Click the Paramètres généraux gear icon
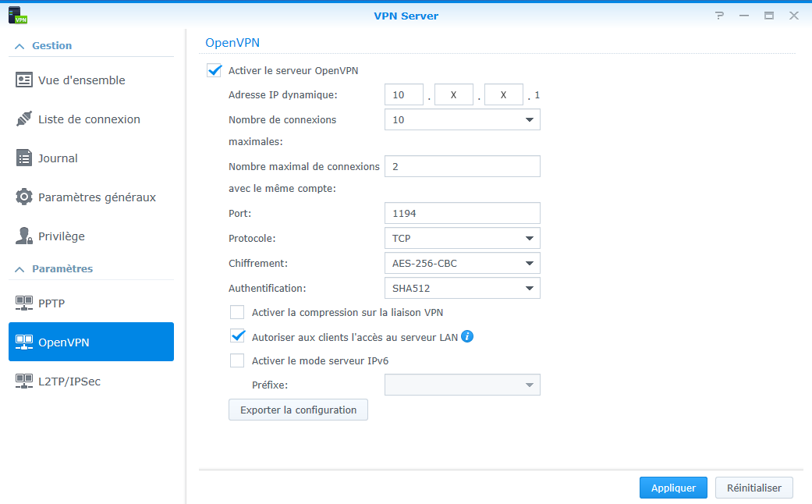Screen dimensions: 812x504 pyautogui.click(x=24, y=197)
